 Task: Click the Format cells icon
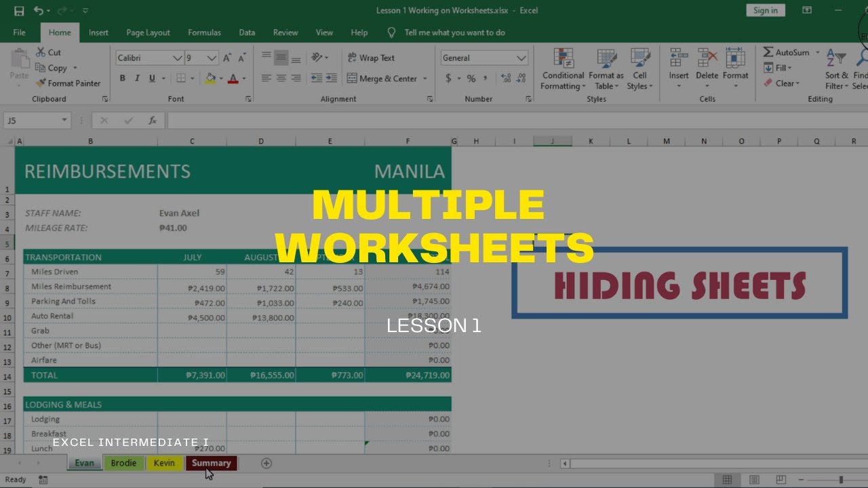tap(735, 59)
